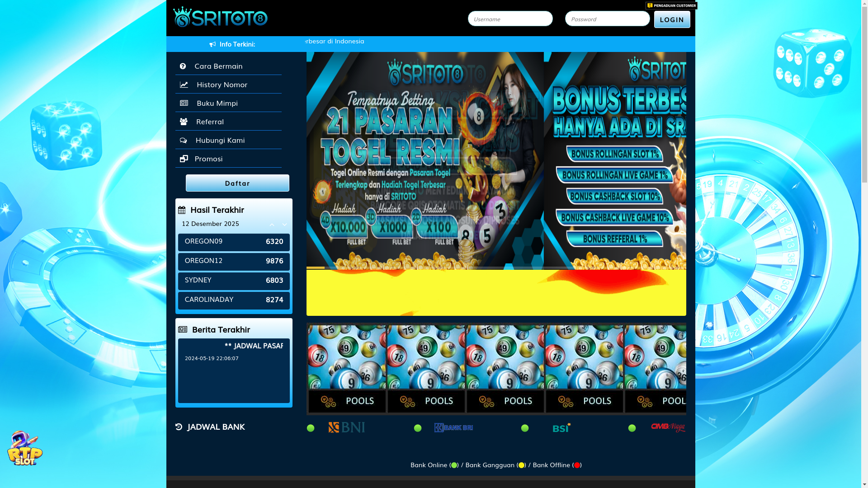The image size is (868, 488).
Task: Click the Hubungi Kami chat icon
Action: pyautogui.click(x=183, y=141)
